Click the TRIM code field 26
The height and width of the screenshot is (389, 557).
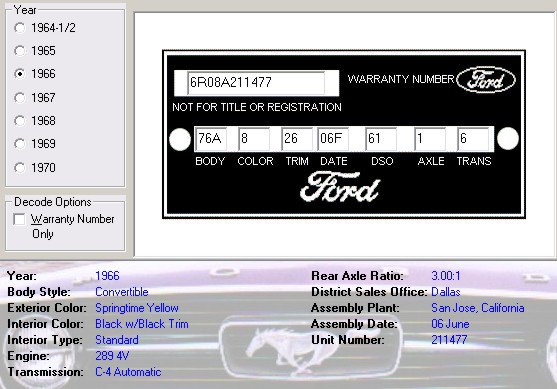coord(297,139)
